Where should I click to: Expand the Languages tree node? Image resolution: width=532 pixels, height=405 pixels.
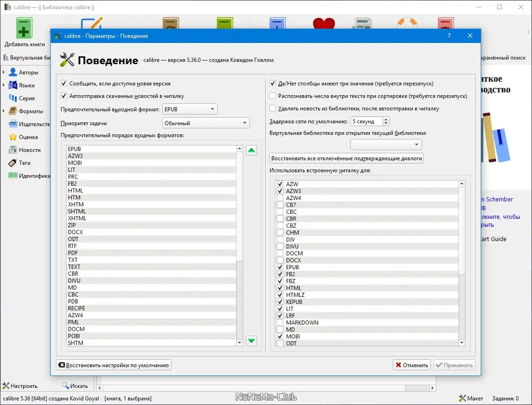(x=4, y=85)
